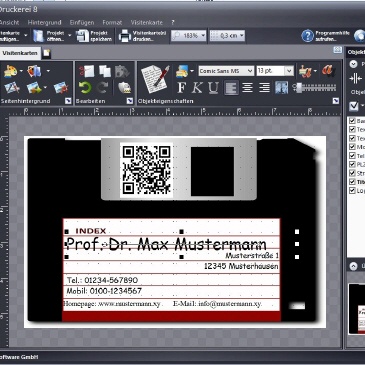Toggle the PLZ object checkbox

(352, 164)
